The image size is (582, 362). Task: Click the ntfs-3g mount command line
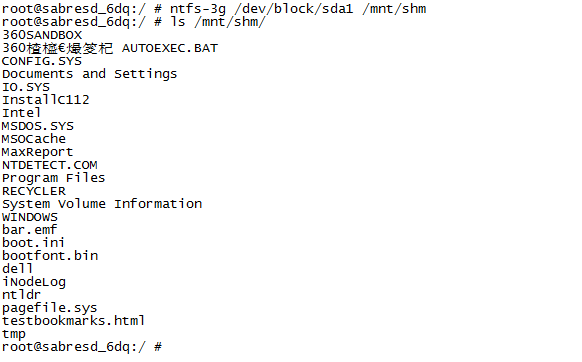pyautogui.click(x=214, y=9)
